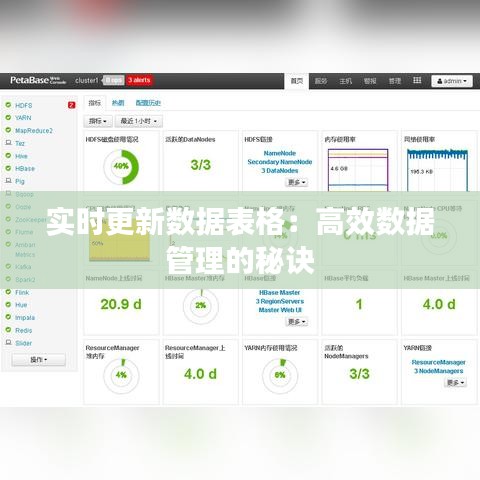Viewport: 480px width, 480px height.
Task: Click the green status icon beside HBase
Action: [x=8, y=168]
